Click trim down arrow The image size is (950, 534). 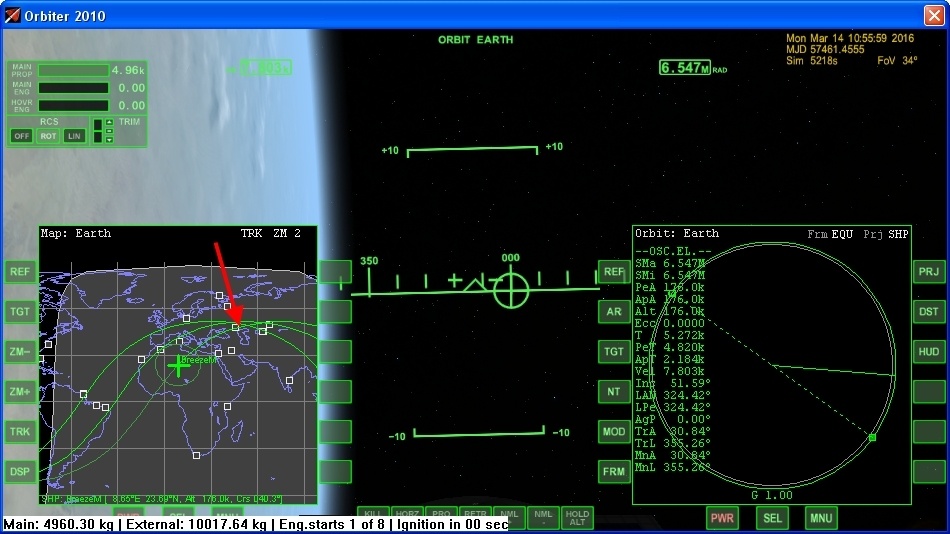point(109,139)
